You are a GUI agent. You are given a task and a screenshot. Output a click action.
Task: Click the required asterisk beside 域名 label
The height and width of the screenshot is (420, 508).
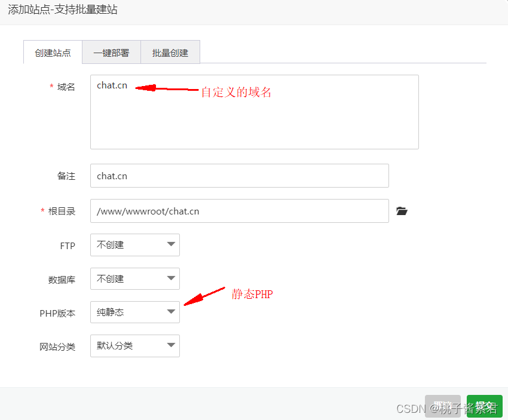(x=51, y=87)
